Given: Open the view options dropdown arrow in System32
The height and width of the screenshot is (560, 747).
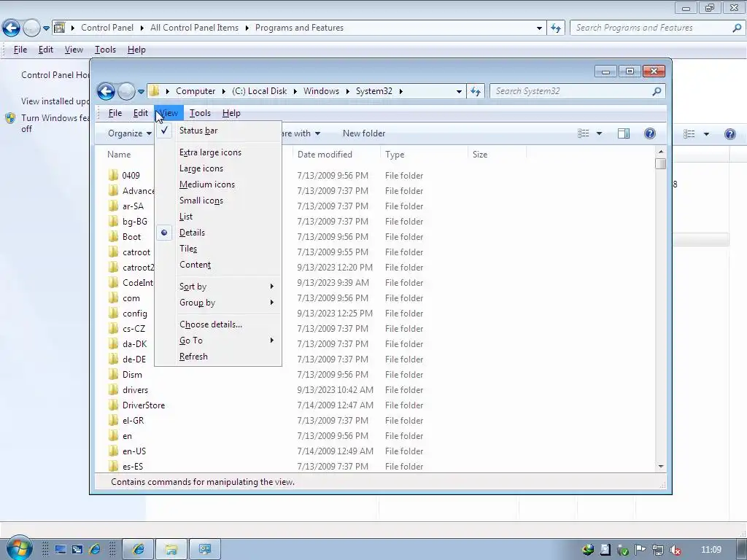Looking at the screenshot, I should coord(600,134).
